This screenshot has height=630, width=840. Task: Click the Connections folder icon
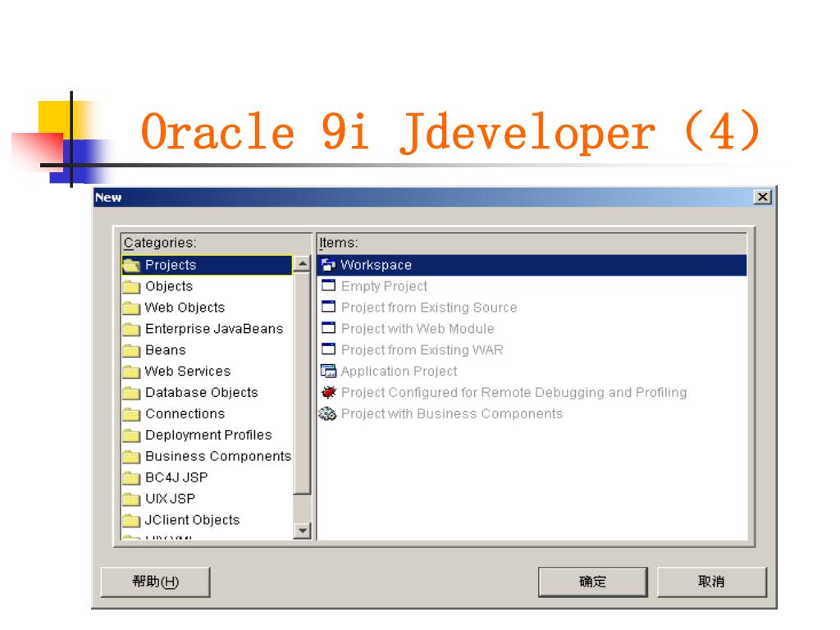[131, 414]
